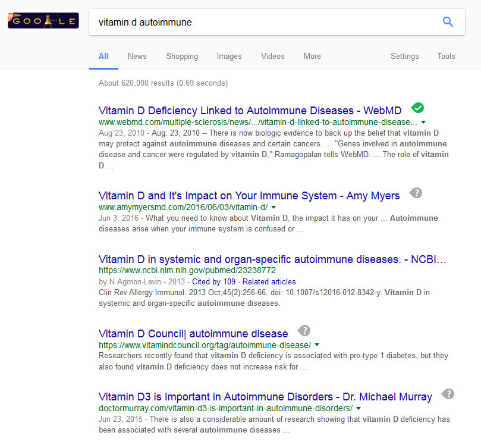The width and height of the screenshot is (481, 448).
Task: Open the search Tools menu
Action: point(446,56)
